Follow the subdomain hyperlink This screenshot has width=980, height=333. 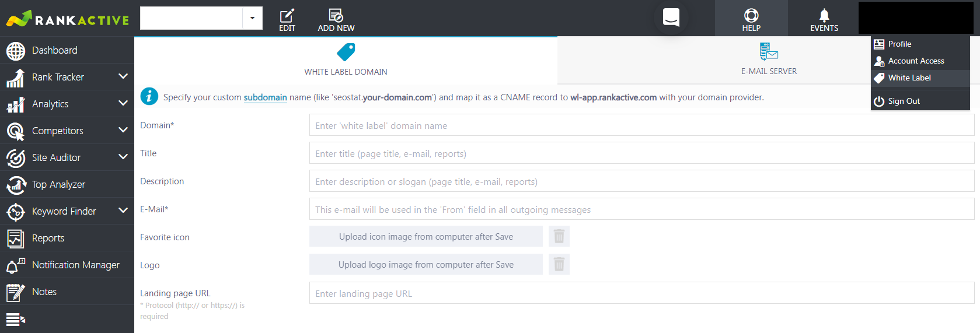[265, 97]
